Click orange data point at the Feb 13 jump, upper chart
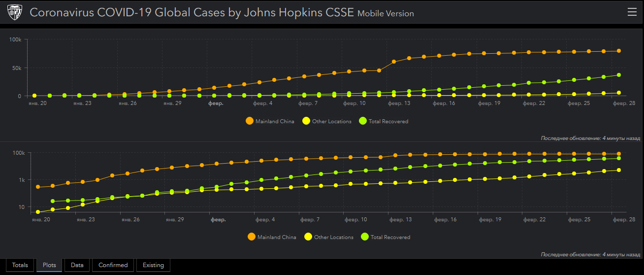Viewport: 644px width, 275px height. pyautogui.click(x=394, y=62)
